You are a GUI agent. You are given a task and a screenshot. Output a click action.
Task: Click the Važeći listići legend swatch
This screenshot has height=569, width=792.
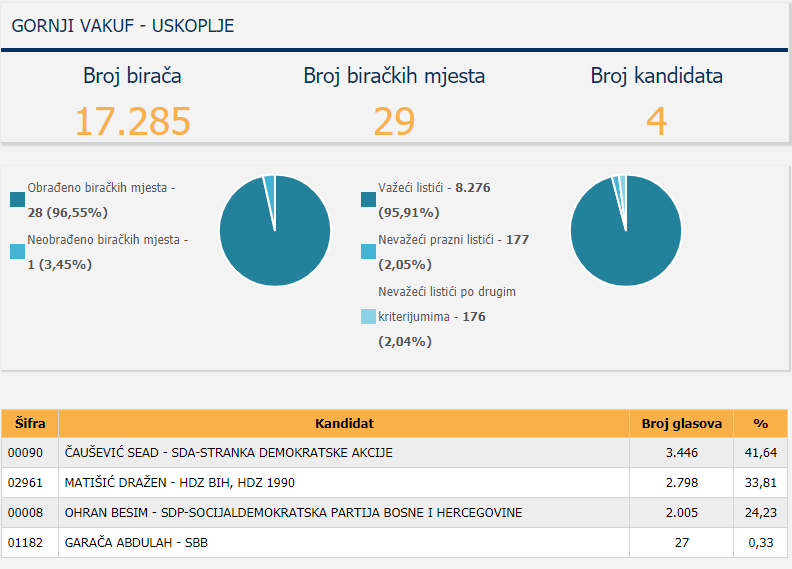coord(368,199)
